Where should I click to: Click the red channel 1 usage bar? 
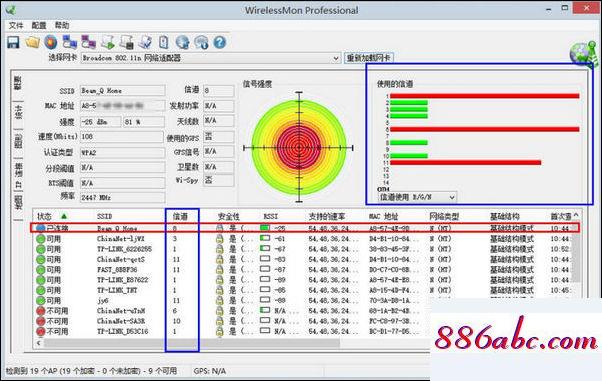pos(485,96)
